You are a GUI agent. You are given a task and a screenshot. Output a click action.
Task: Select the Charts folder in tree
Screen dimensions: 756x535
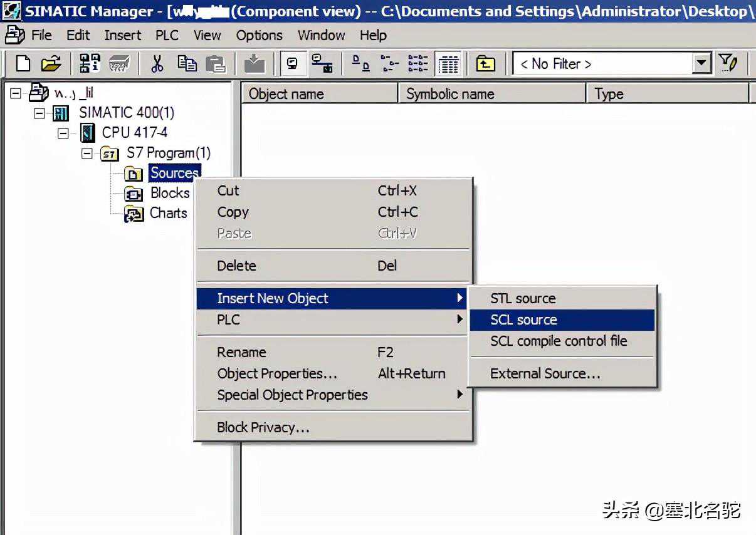coord(168,213)
